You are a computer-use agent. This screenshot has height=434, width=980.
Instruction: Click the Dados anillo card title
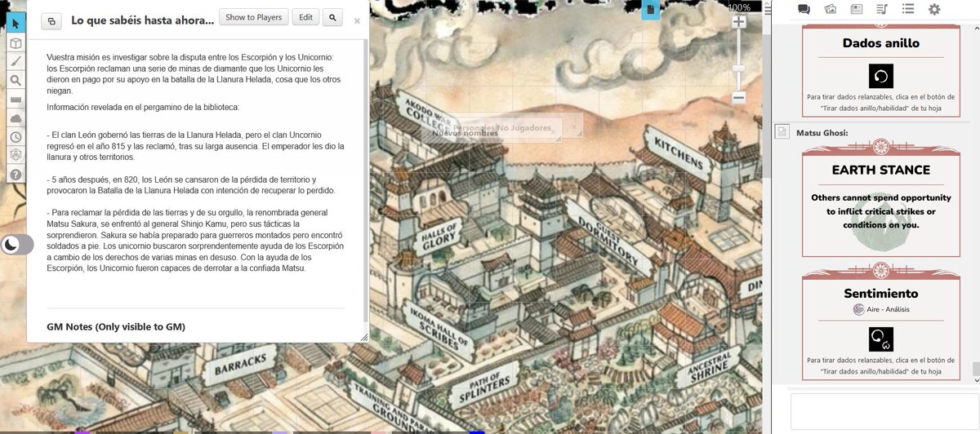click(881, 43)
